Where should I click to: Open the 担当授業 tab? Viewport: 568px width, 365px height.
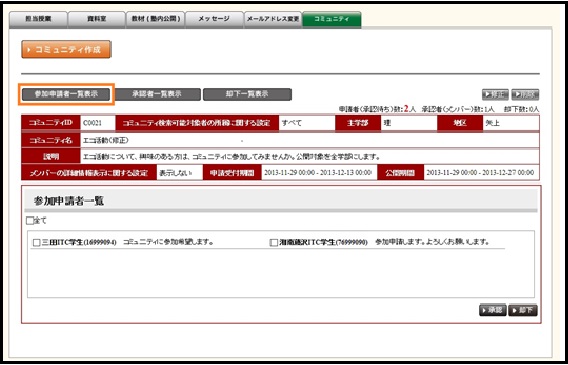click(38, 20)
